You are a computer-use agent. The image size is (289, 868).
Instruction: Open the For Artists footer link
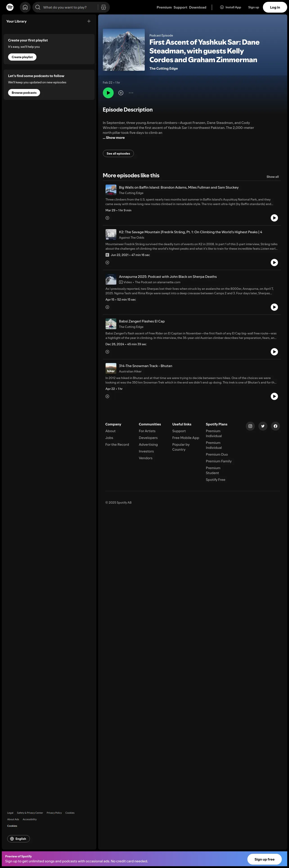pos(147,431)
